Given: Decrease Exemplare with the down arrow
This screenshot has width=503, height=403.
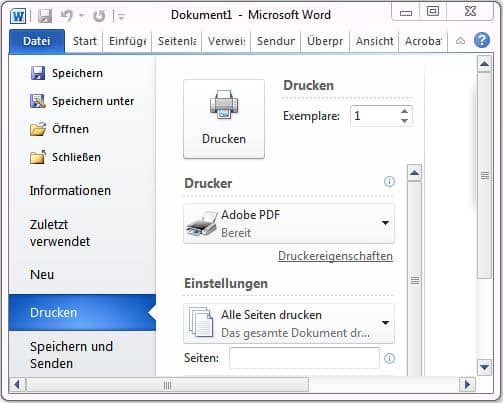Looking at the screenshot, I should click(405, 121).
